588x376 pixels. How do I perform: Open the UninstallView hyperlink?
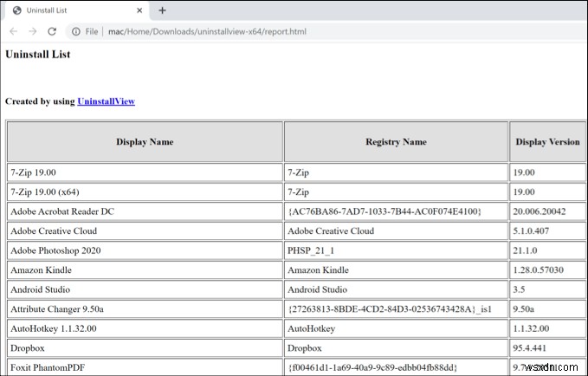[107, 101]
